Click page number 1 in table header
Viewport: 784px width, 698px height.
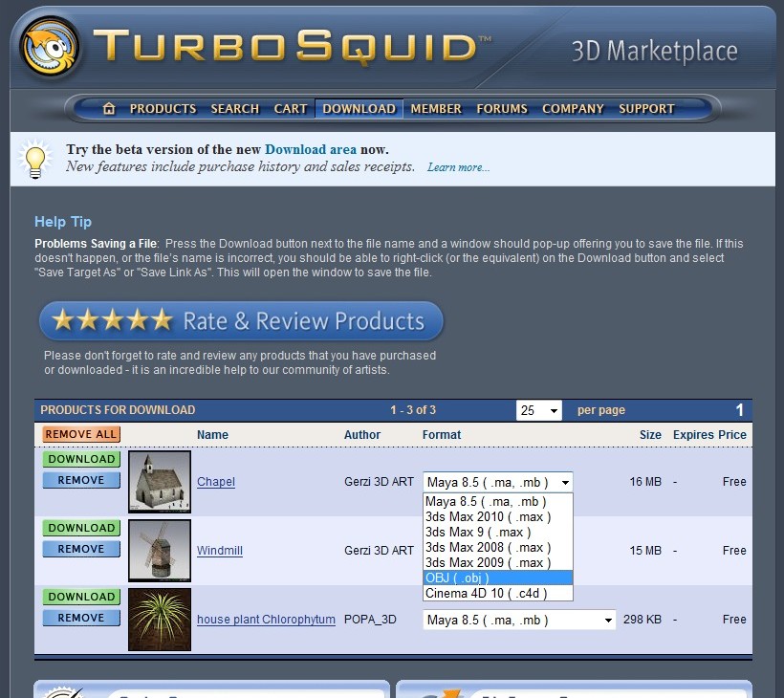[739, 410]
